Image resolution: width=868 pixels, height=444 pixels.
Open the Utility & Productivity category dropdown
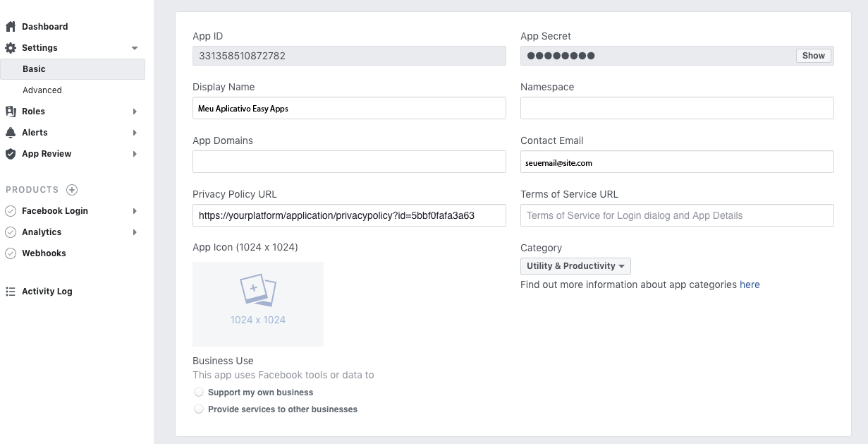pyautogui.click(x=575, y=266)
